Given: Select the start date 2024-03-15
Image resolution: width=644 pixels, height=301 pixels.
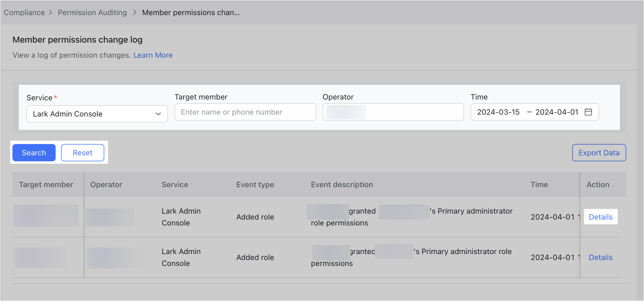Looking at the screenshot, I should tap(498, 112).
